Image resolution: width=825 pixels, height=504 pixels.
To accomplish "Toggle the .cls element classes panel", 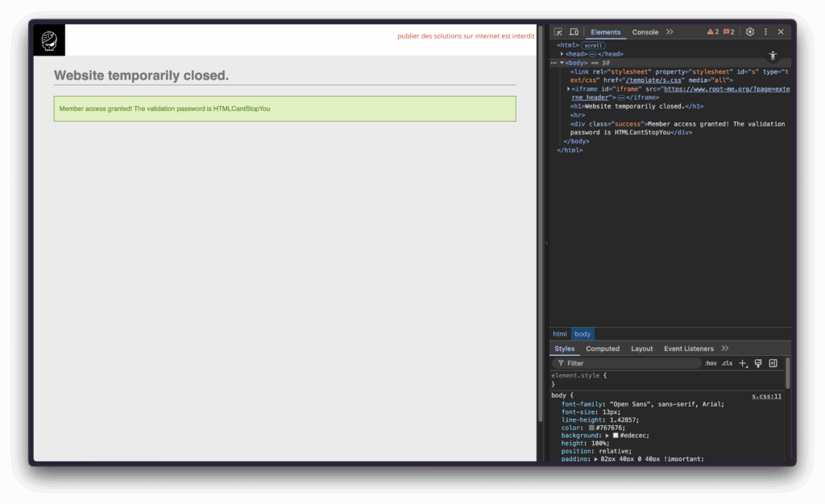I will pyautogui.click(x=727, y=363).
